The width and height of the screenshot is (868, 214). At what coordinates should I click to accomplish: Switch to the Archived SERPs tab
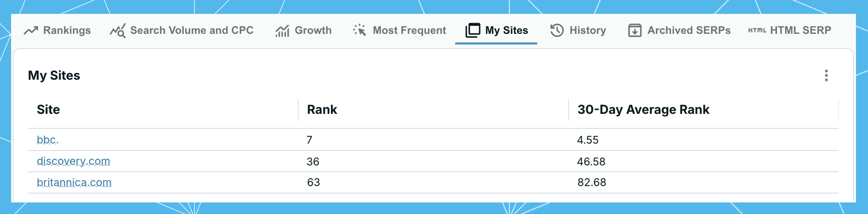(679, 30)
